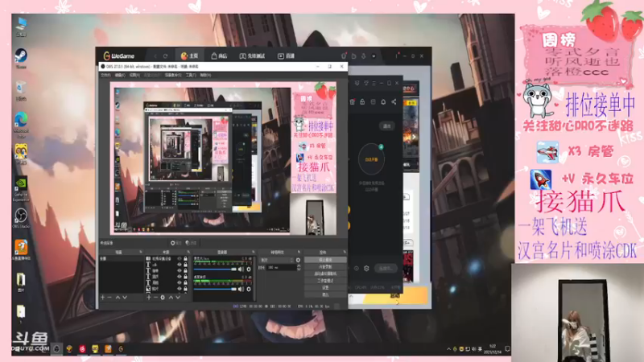Toggle visibility of video capture device source
Image resolution: width=644 pixels, height=362 pixels.
179,259
